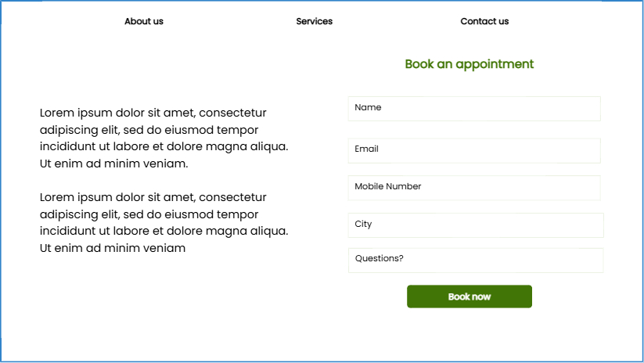Click the Book an appointment heading
This screenshot has width=644, height=363.
470,64
